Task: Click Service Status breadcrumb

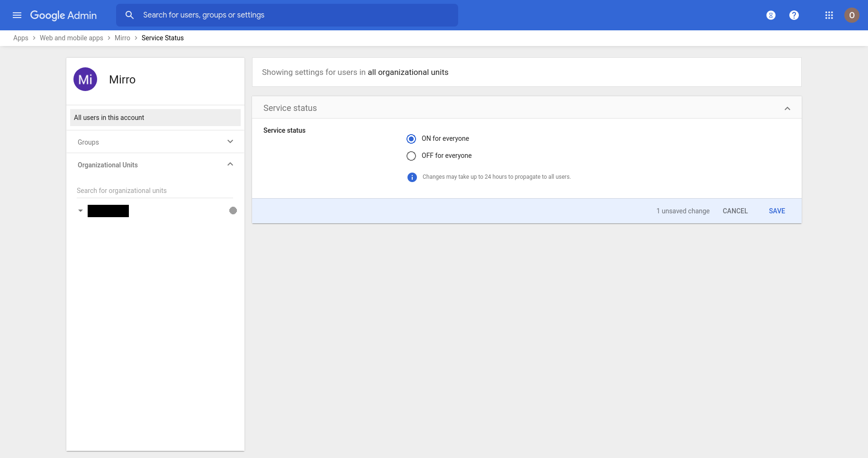Action: [x=163, y=38]
